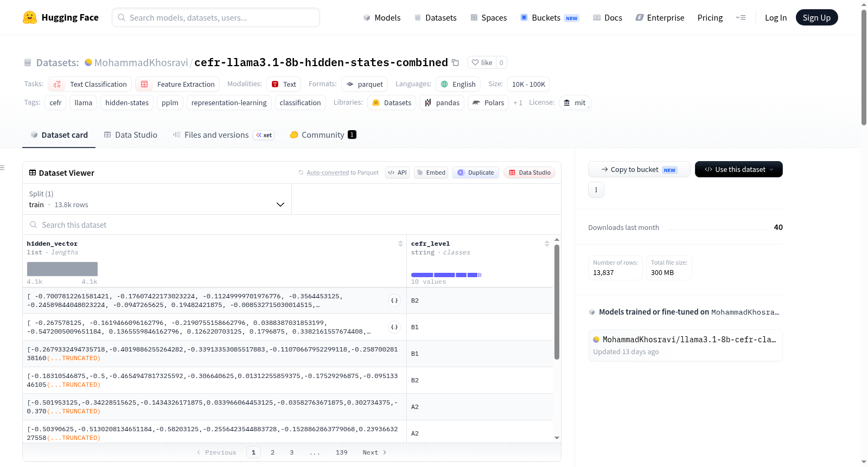Switch to the Dataset card tab
868x467 pixels.
coord(59,135)
